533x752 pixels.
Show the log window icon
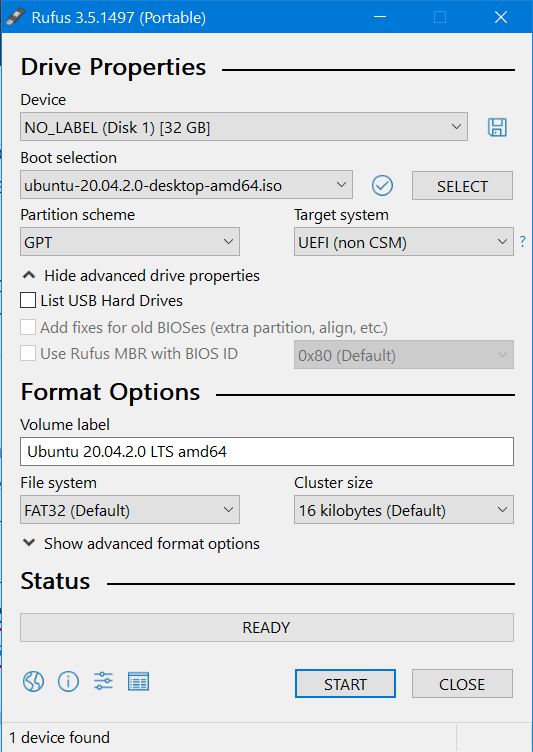click(138, 682)
